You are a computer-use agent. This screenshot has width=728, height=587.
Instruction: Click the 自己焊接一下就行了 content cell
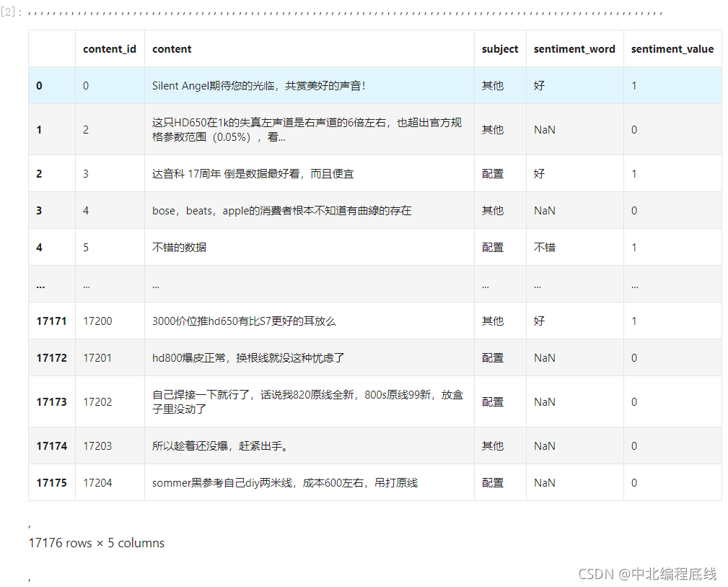click(x=310, y=402)
